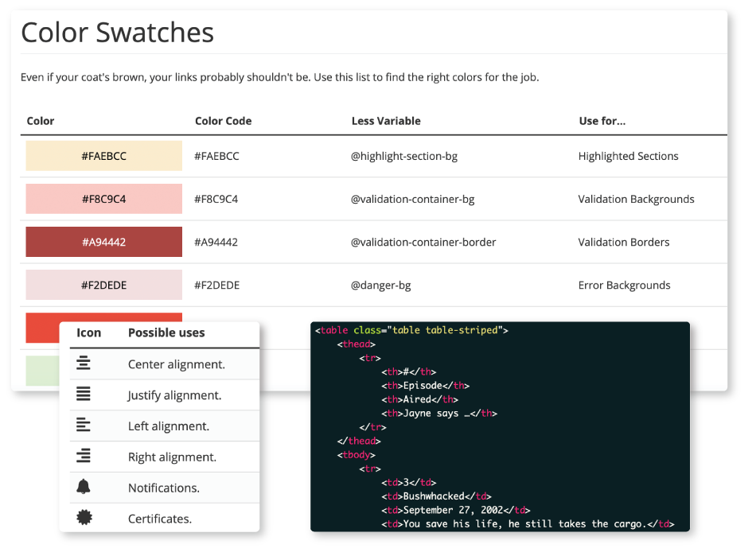Click the Less Variable column header
Viewport: 756px width, 556px height.
386,121
